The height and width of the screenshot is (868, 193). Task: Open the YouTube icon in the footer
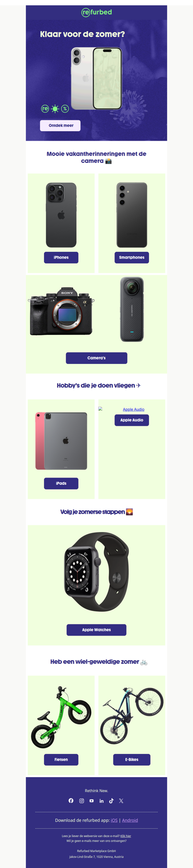tap(92, 801)
